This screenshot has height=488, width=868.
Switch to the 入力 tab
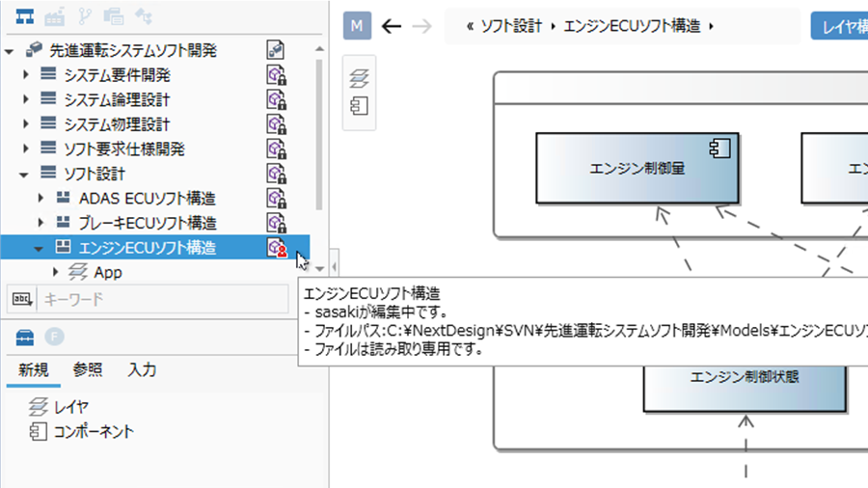click(x=142, y=370)
